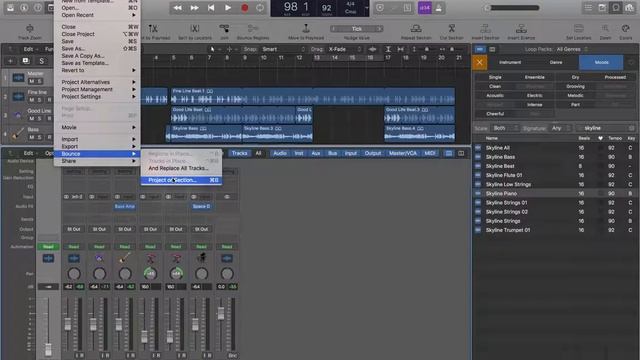Click the Track Zoom toolbar icon

pos(30,29)
